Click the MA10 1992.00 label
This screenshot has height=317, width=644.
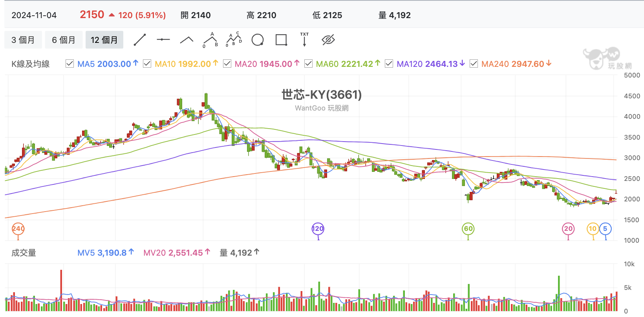(x=186, y=64)
